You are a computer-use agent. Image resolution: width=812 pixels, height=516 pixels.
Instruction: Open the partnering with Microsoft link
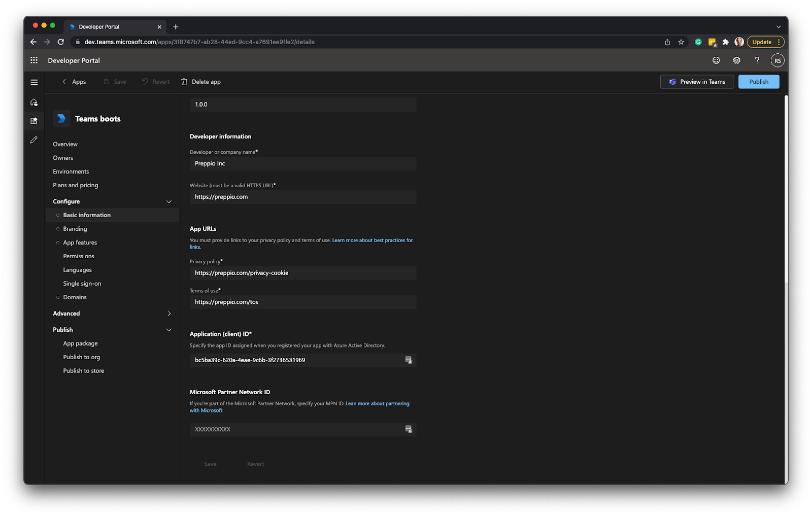[378, 403]
